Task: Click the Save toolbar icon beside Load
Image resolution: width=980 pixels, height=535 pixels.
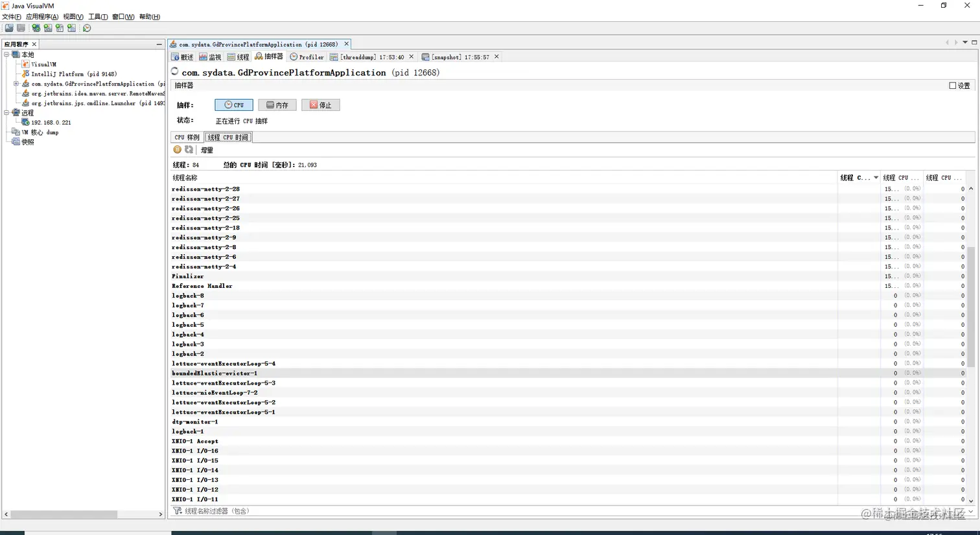Action: point(21,28)
